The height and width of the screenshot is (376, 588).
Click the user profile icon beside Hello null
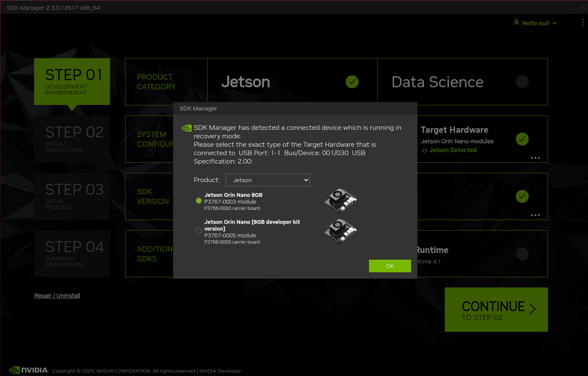[x=516, y=22]
